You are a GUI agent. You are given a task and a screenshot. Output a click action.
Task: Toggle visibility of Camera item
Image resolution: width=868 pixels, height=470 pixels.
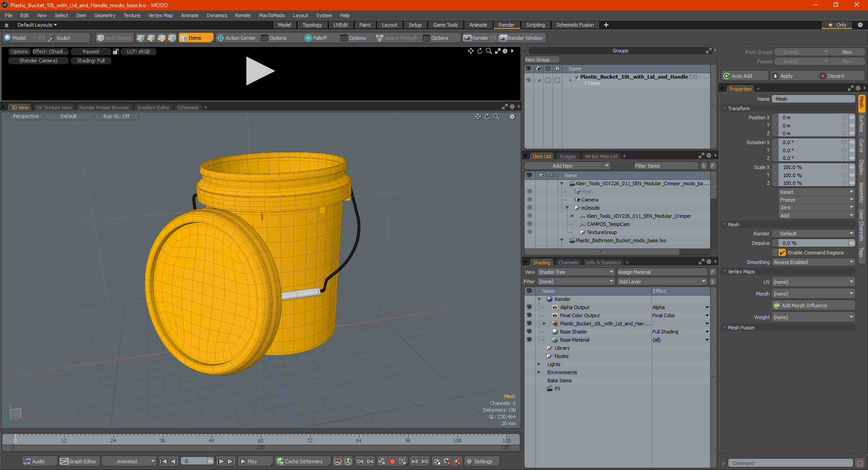coord(529,200)
